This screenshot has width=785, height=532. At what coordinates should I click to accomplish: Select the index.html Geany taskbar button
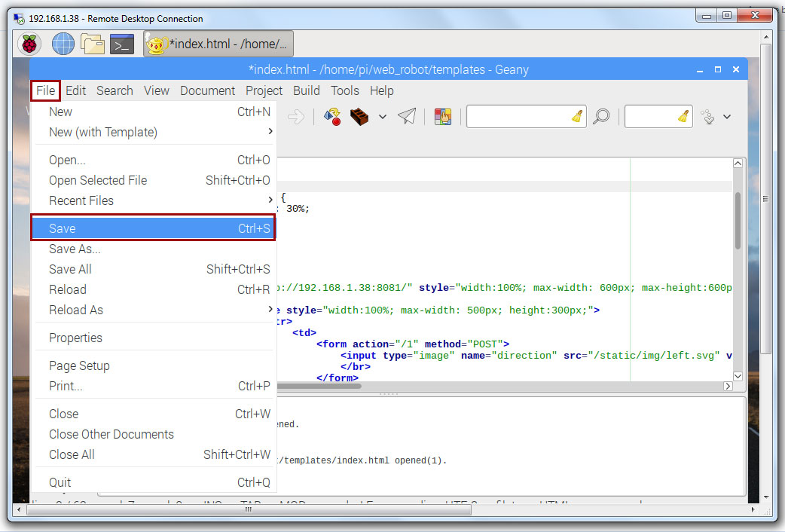pyautogui.click(x=218, y=44)
